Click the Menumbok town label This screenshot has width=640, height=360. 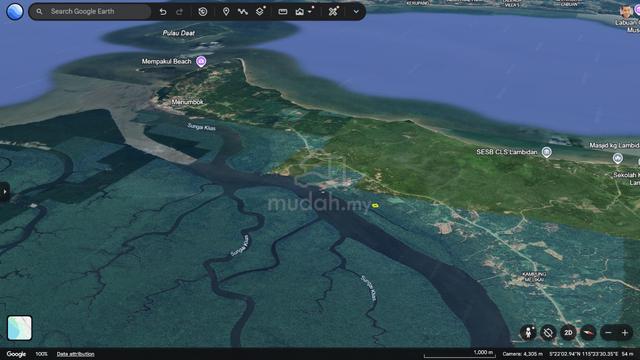(187, 102)
